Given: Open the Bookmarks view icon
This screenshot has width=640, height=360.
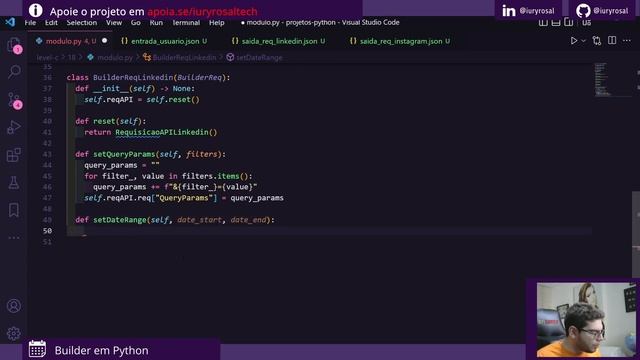Looking at the screenshot, I should pos(13,210).
